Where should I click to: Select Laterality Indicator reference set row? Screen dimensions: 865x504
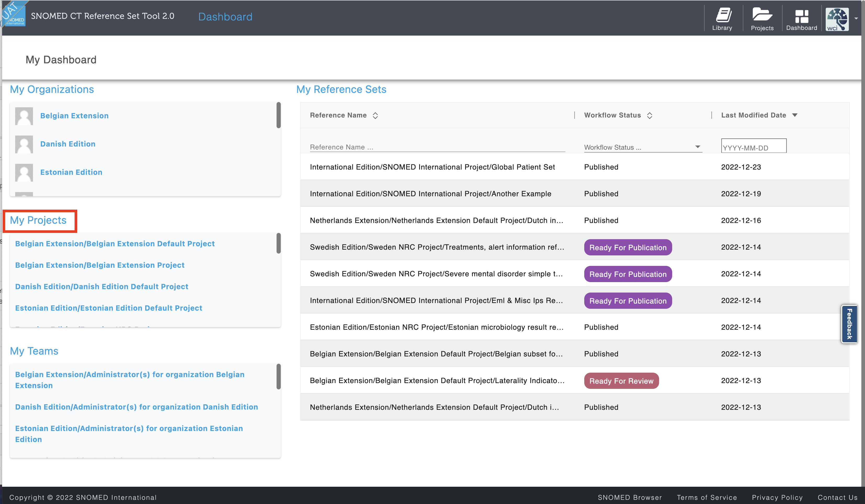[575, 380]
